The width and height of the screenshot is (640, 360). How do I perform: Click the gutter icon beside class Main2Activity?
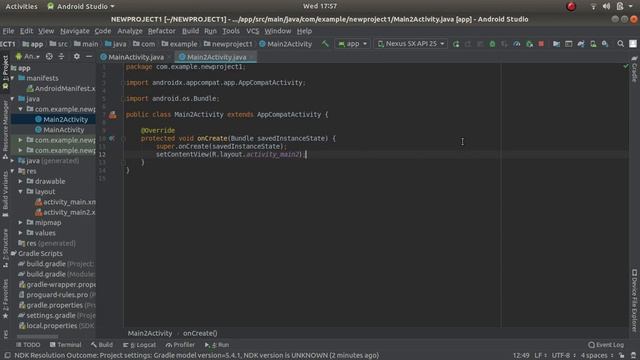[x=112, y=115]
